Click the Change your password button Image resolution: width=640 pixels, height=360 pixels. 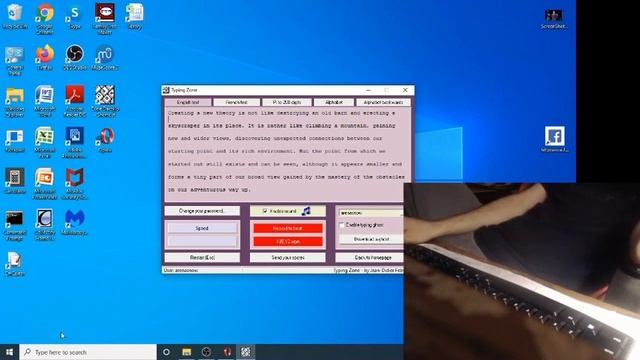pos(202,211)
